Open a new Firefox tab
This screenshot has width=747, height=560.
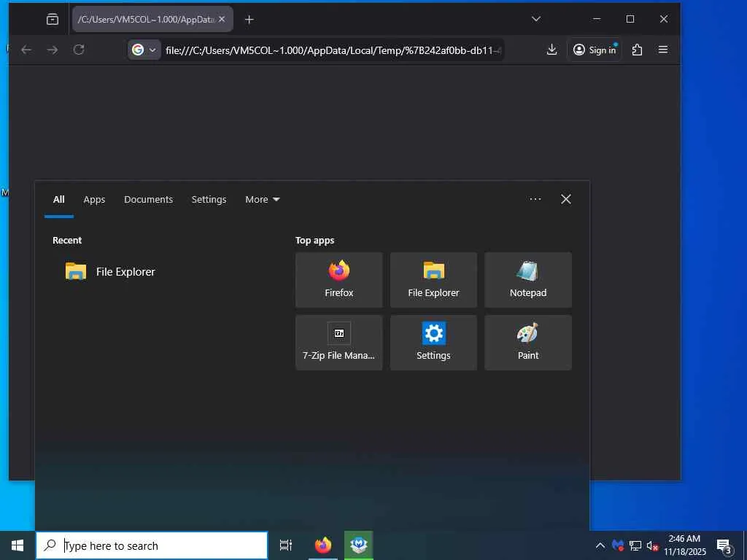(249, 19)
